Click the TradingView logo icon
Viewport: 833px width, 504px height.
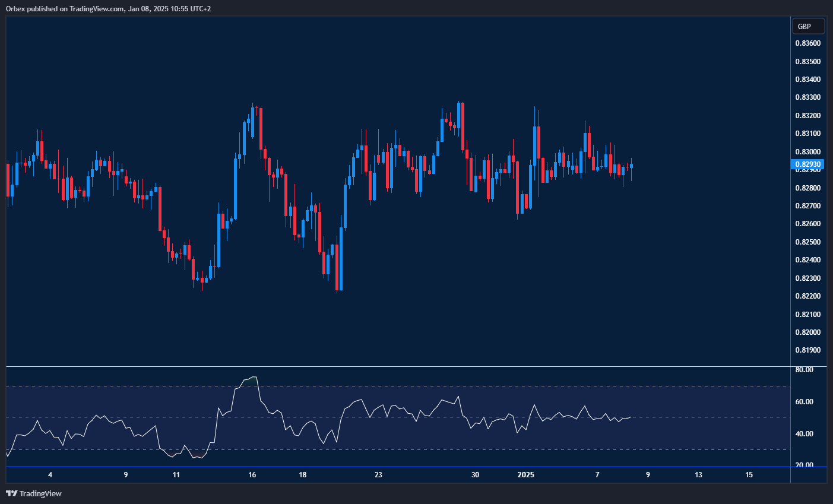(11, 493)
